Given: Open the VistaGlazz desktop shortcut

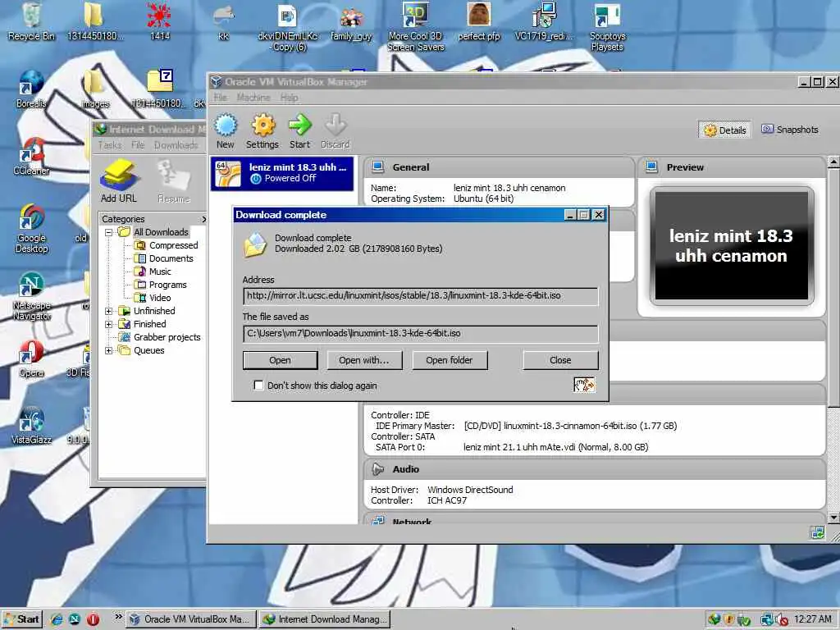Looking at the screenshot, I should (x=32, y=426).
